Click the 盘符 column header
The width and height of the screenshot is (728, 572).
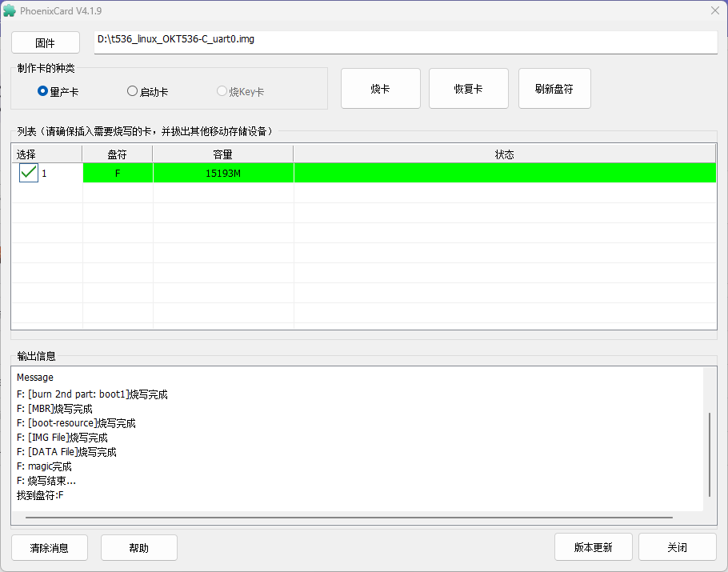(118, 154)
